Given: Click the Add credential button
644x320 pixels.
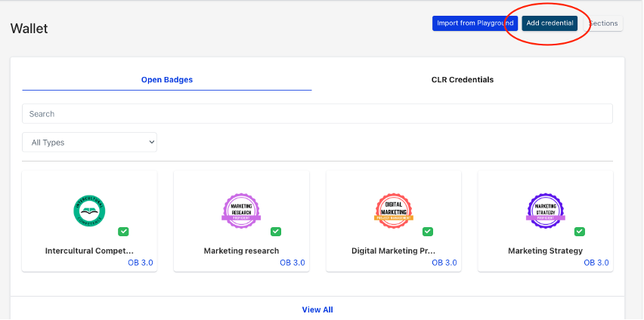Looking at the screenshot, I should [550, 23].
